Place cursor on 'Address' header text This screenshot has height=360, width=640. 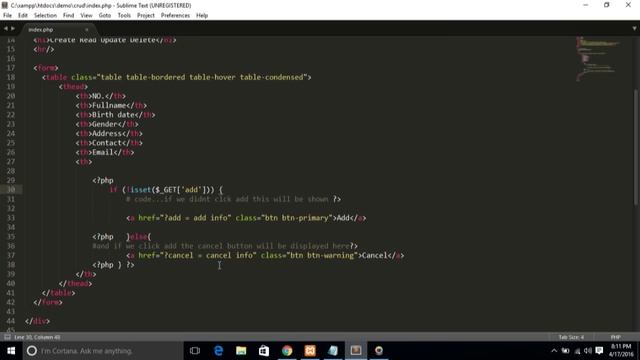pyautogui.click(x=107, y=133)
